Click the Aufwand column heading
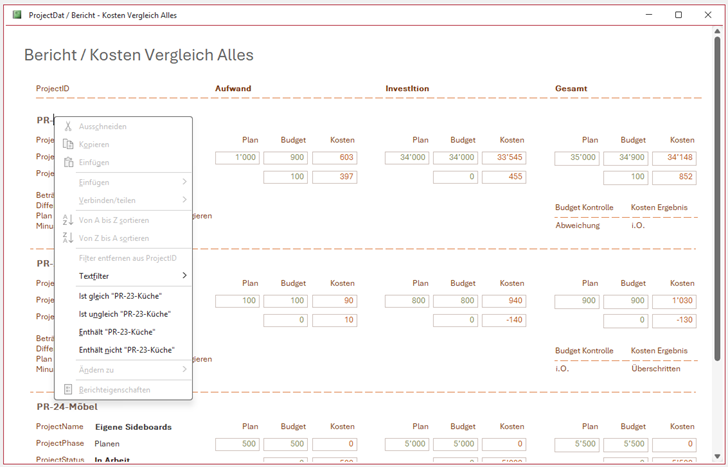Viewport: 728px width, 467px height. 233,88
